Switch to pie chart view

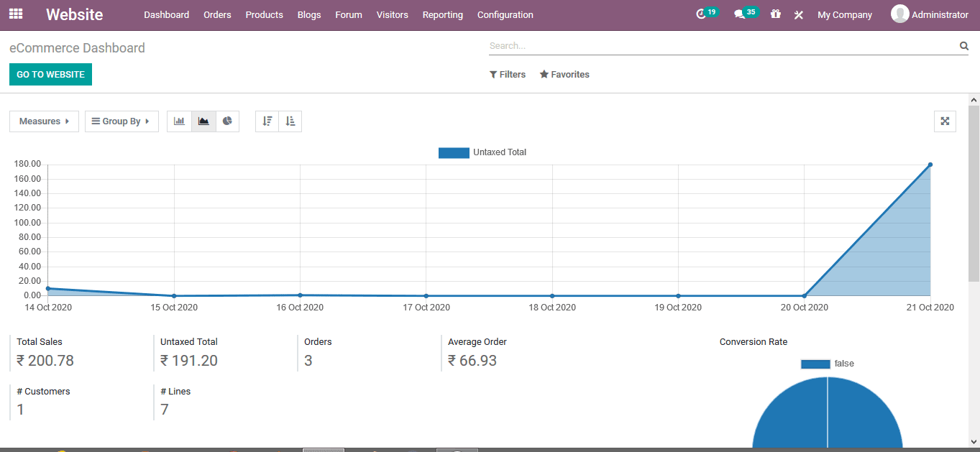(x=227, y=121)
